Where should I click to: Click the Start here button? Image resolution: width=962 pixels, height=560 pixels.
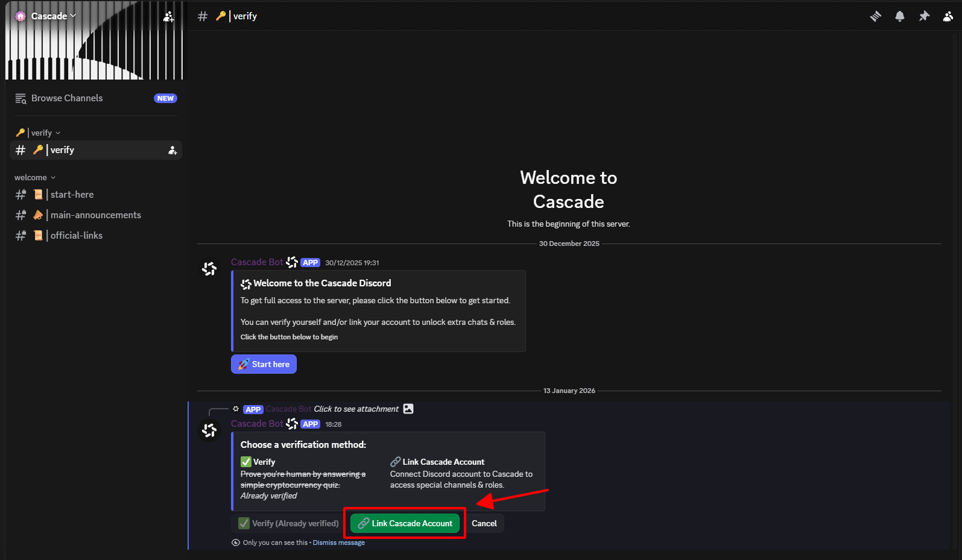264,364
